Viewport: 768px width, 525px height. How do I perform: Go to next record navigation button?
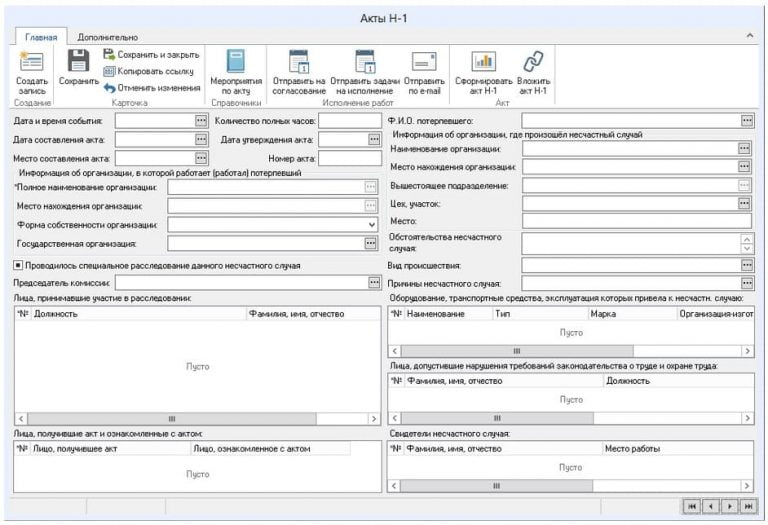(730, 506)
